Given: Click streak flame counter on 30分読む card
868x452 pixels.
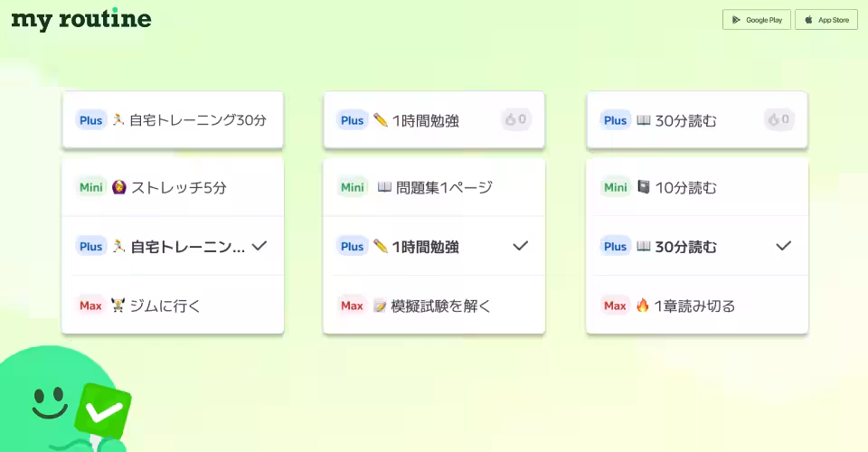Looking at the screenshot, I should pyautogui.click(x=778, y=119).
